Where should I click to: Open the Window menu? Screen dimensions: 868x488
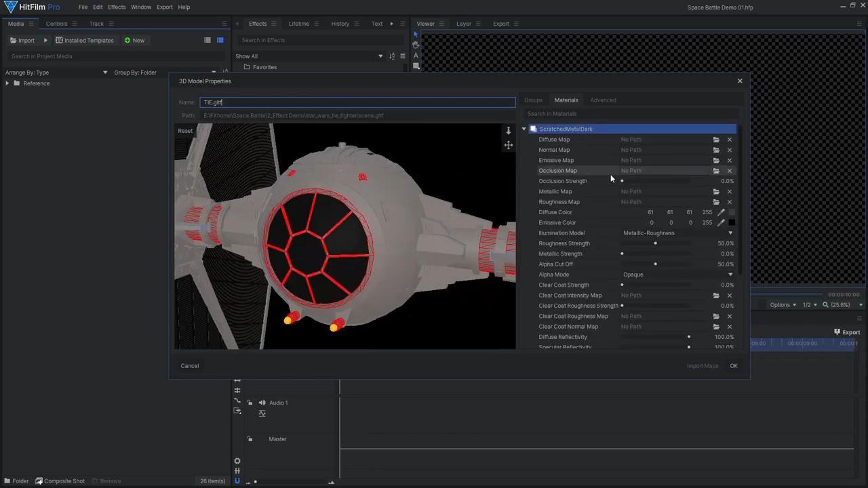pos(141,7)
